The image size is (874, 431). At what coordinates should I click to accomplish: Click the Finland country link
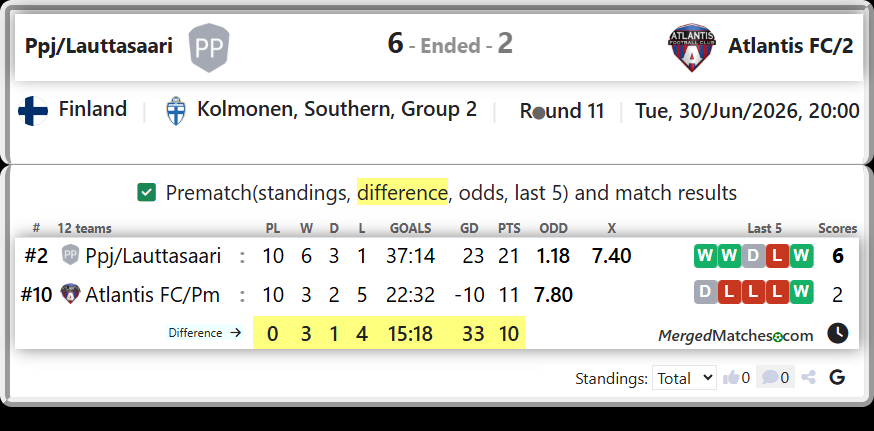pyautogui.click(x=93, y=108)
